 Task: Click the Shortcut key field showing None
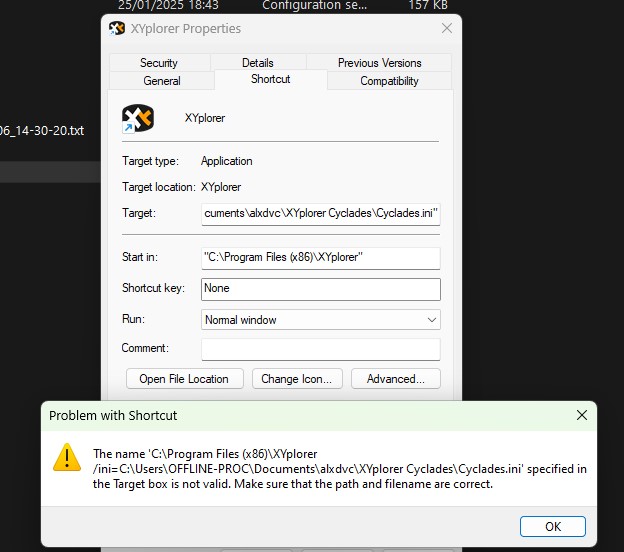(x=320, y=289)
